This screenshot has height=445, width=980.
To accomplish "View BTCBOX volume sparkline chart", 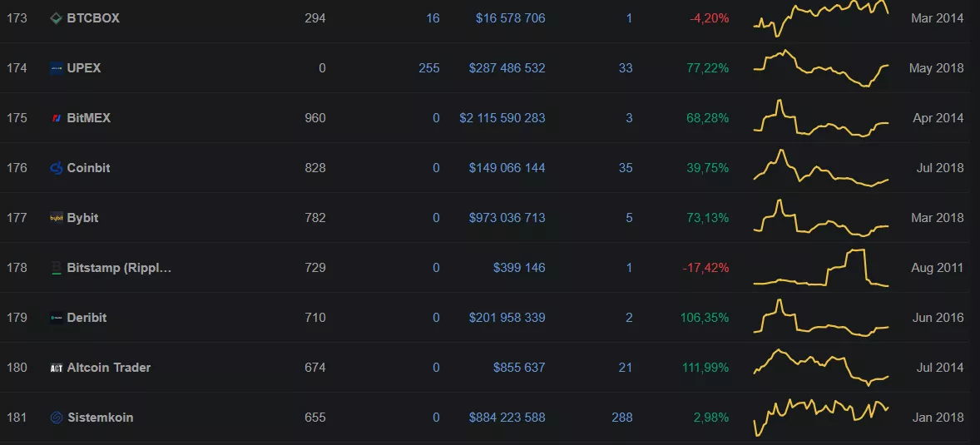I will point(821,18).
